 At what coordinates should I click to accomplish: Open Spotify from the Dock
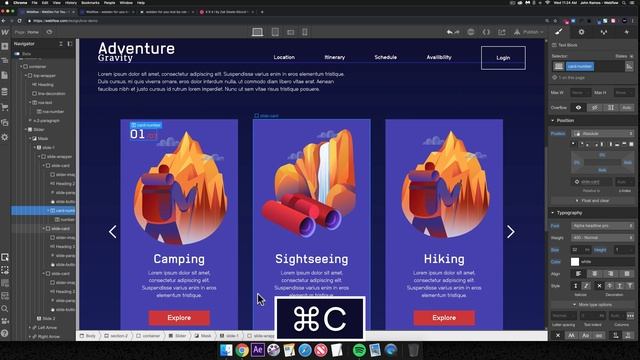pos(359,350)
